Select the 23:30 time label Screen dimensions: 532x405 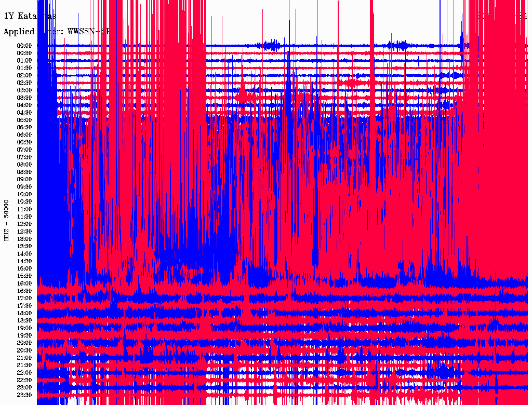click(x=24, y=395)
